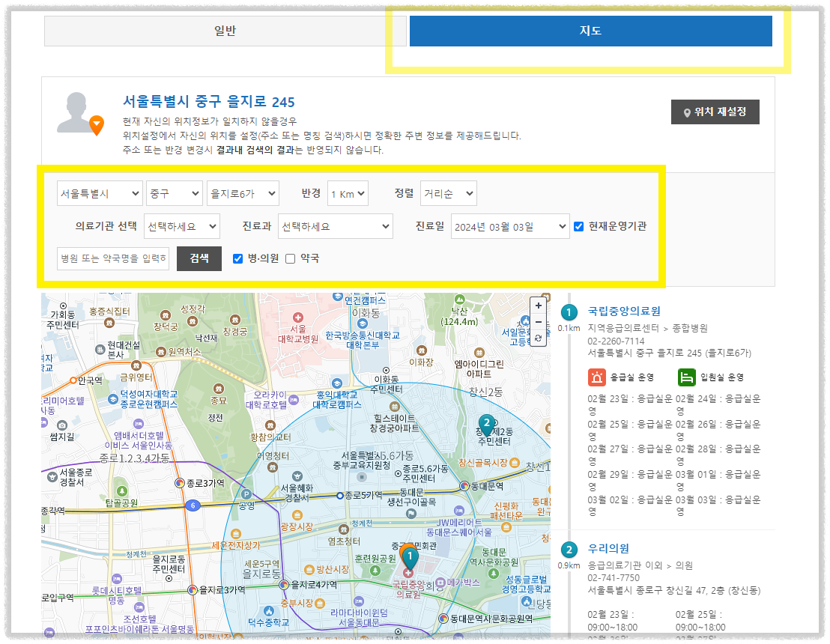
Task: Click the user location avatar icon
Action: click(80, 113)
